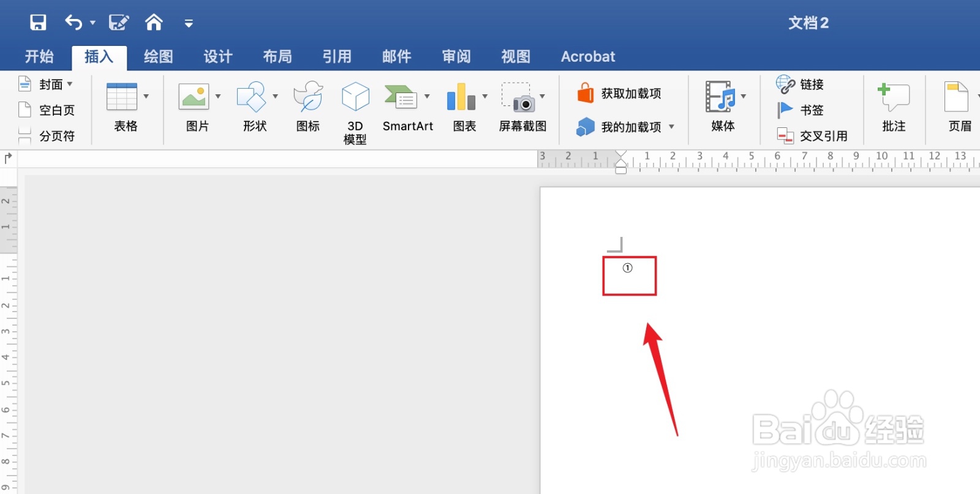The width and height of the screenshot is (980, 494).
Task: Click the edit document icon
Action: (x=119, y=23)
